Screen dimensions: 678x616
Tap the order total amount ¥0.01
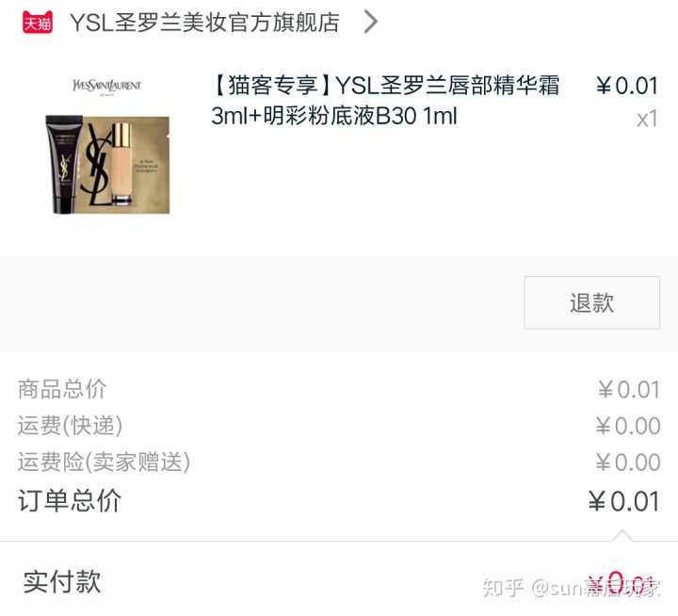(x=624, y=501)
